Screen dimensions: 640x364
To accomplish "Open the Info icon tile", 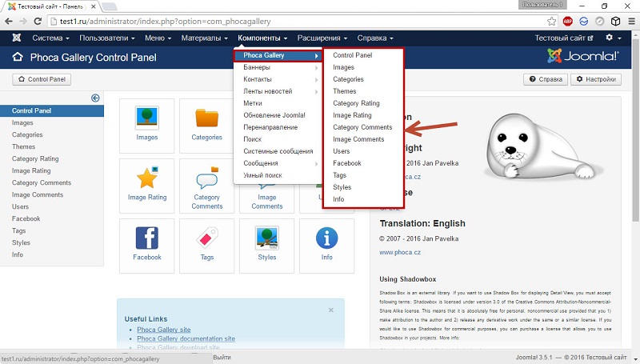I will coord(327,246).
